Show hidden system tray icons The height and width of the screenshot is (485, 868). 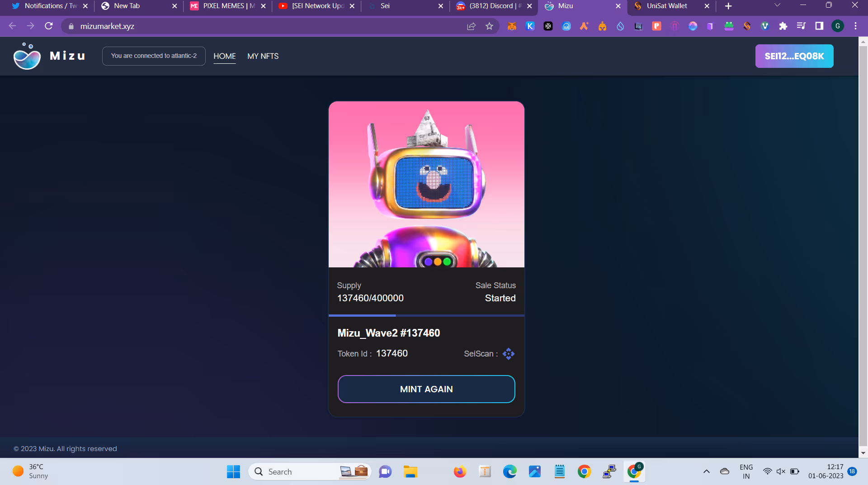706,471
